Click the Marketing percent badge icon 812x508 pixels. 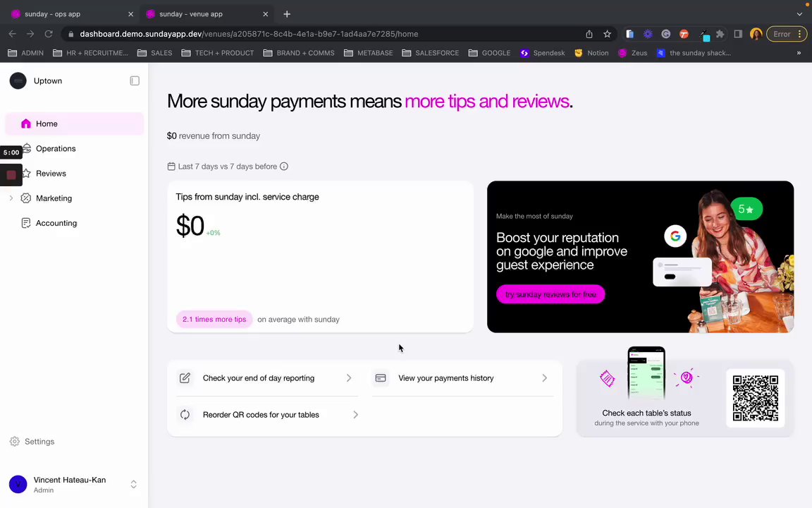tap(26, 198)
